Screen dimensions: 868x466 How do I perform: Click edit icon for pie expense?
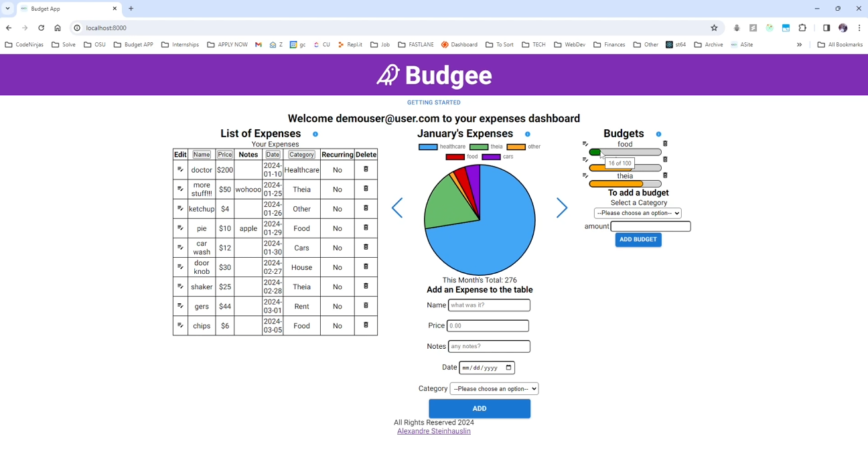click(180, 228)
